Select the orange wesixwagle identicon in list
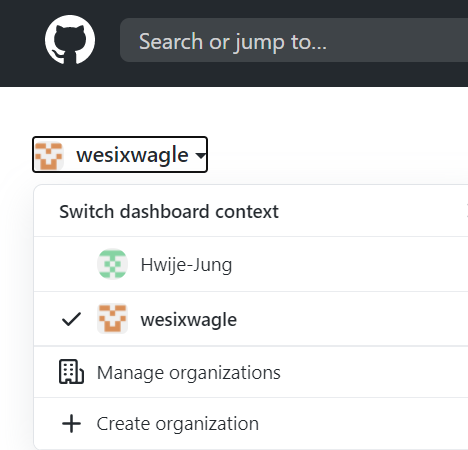The width and height of the screenshot is (468, 450). (112, 319)
